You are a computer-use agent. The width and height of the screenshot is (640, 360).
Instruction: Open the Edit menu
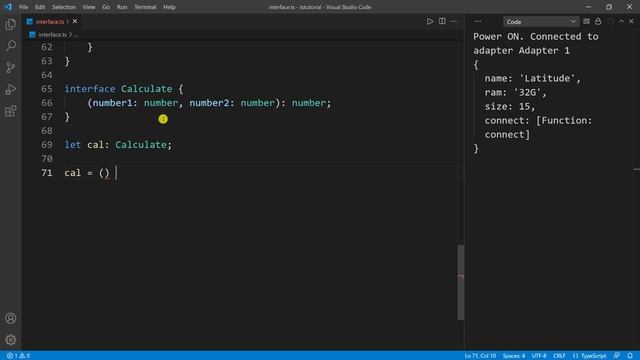coord(40,7)
